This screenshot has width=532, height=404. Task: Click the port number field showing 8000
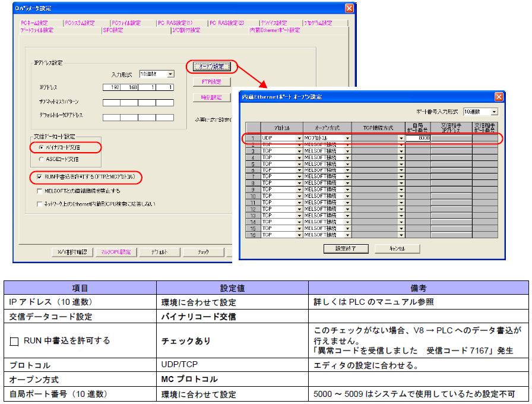point(418,138)
